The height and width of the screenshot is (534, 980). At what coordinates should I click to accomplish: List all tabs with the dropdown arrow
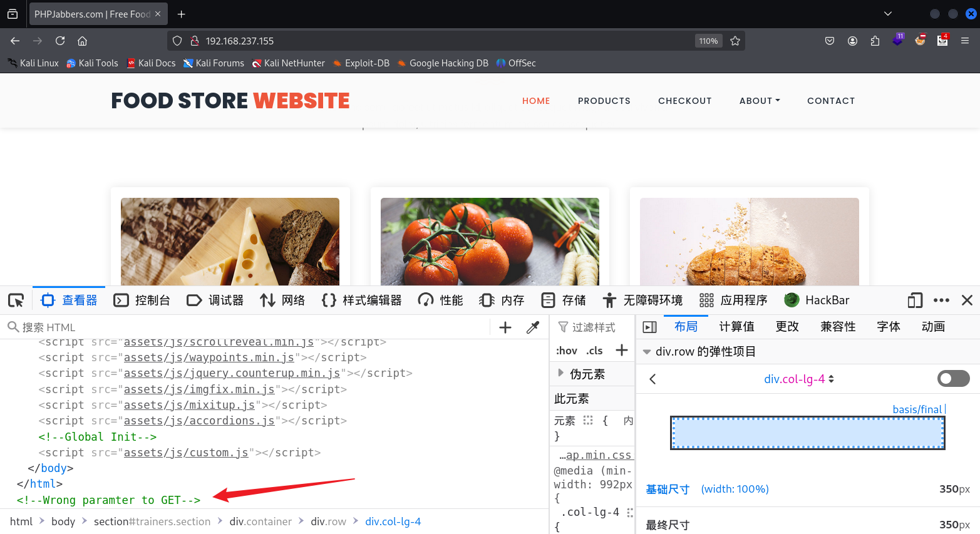887,14
